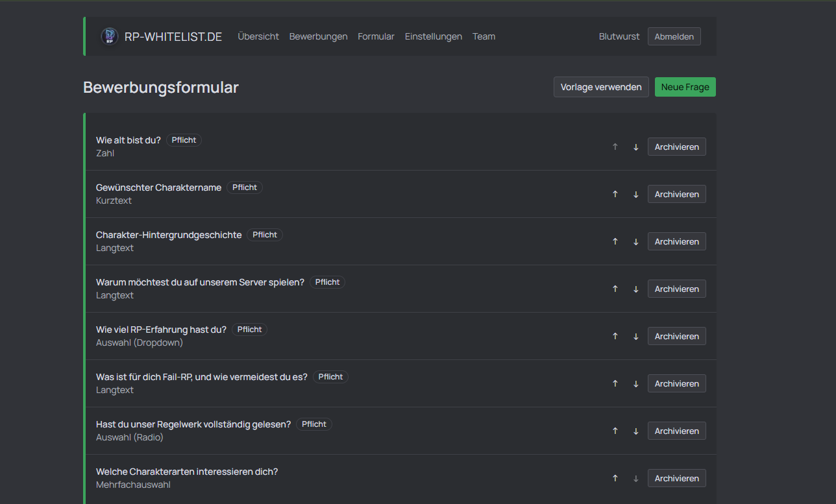Move the Regelwerk question up
Image resolution: width=836 pixels, height=504 pixels.
pyautogui.click(x=615, y=431)
